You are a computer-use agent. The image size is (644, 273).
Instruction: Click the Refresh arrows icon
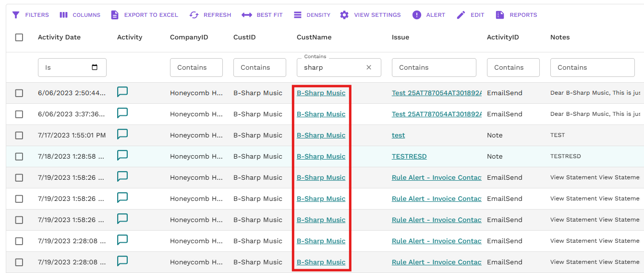(194, 15)
